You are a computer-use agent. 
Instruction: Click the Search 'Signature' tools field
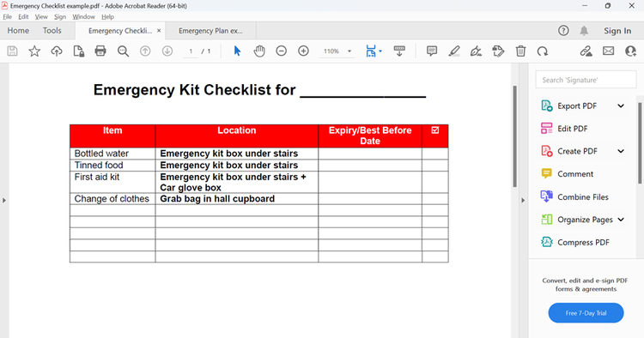click(x=586, y=80)
